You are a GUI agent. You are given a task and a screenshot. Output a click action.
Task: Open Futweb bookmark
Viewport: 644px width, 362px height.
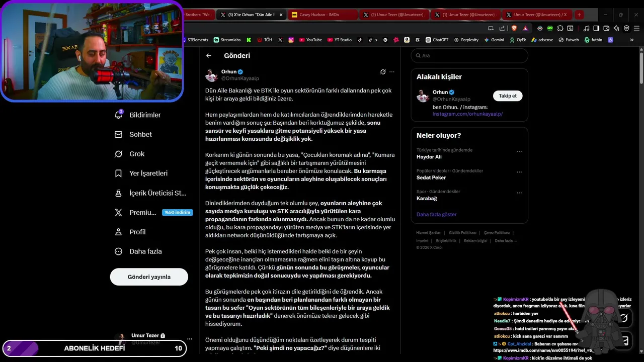pyautogui.click(x=569, y=40)
